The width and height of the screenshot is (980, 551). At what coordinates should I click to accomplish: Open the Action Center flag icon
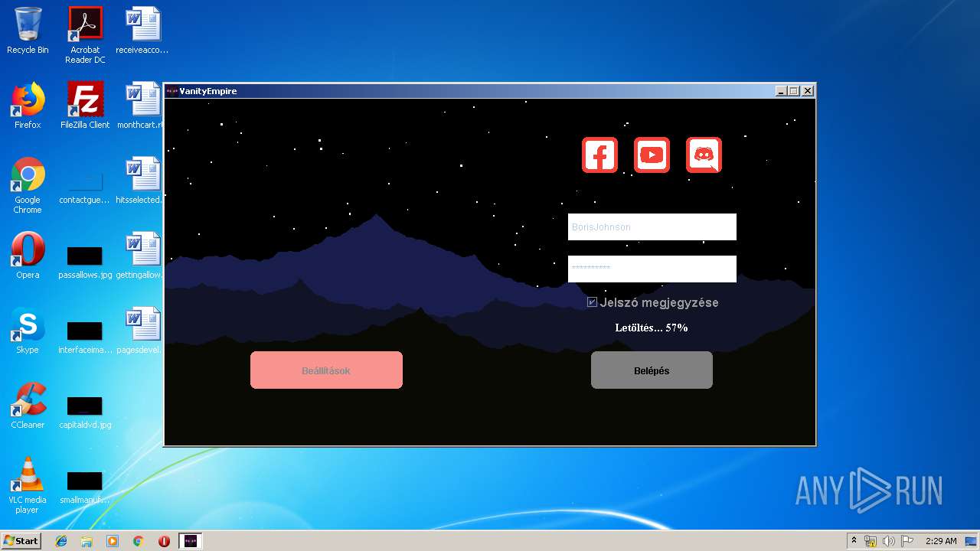pyautogui.click(x=907, y=541)
